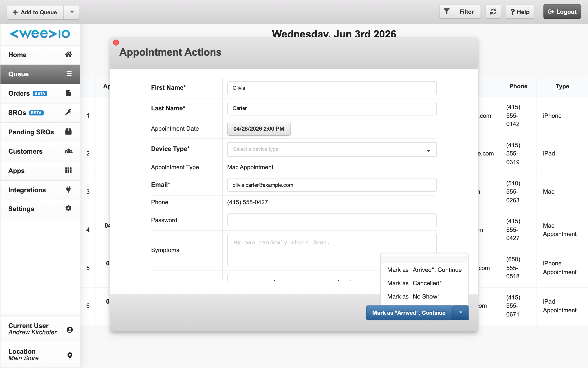588x368 pixels.
Task: Click the blue Mark as "Arrived", Continue button
Action: tap(409, 313)
